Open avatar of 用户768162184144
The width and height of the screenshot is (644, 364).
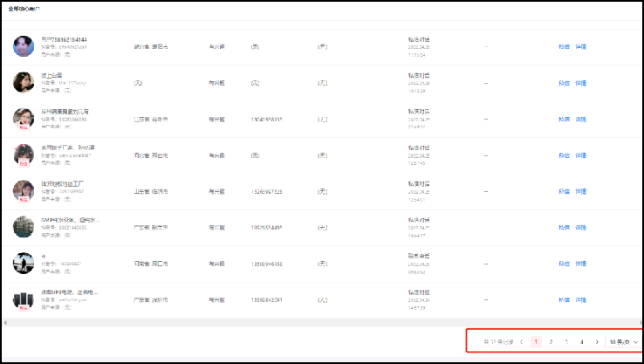24,46
